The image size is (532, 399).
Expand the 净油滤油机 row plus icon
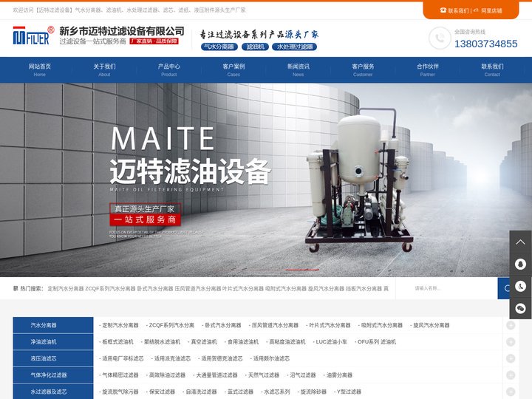click(511, 341)
